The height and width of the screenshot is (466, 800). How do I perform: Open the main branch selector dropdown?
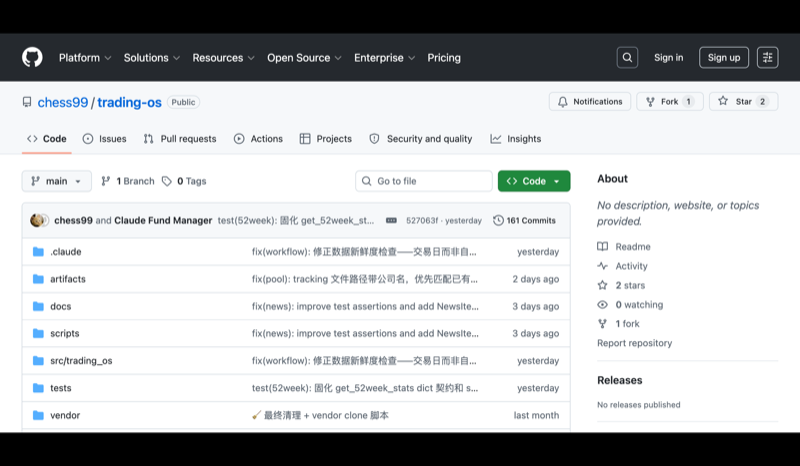57,181
